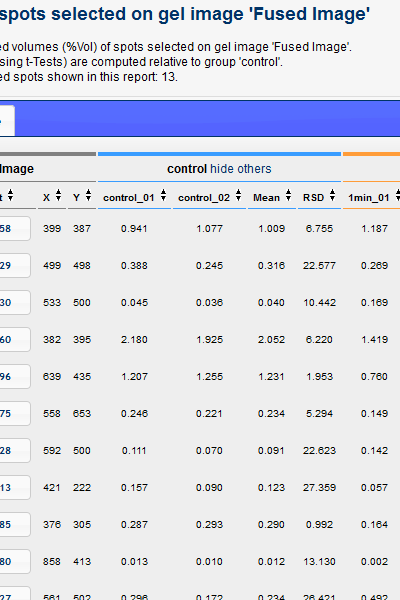
Task: Open spot 30 button
Action: (x=15, y=302)
